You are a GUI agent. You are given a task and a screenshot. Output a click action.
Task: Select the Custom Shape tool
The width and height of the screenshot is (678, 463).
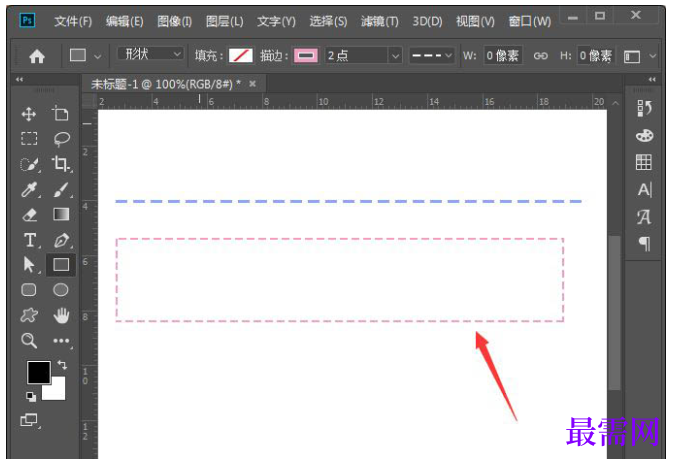point(29,315)
